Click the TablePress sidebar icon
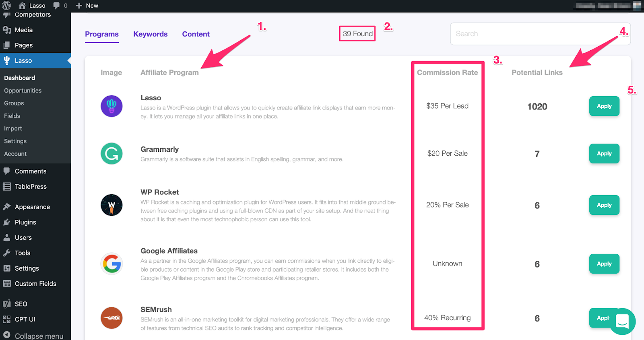 (x=7, y=186)
